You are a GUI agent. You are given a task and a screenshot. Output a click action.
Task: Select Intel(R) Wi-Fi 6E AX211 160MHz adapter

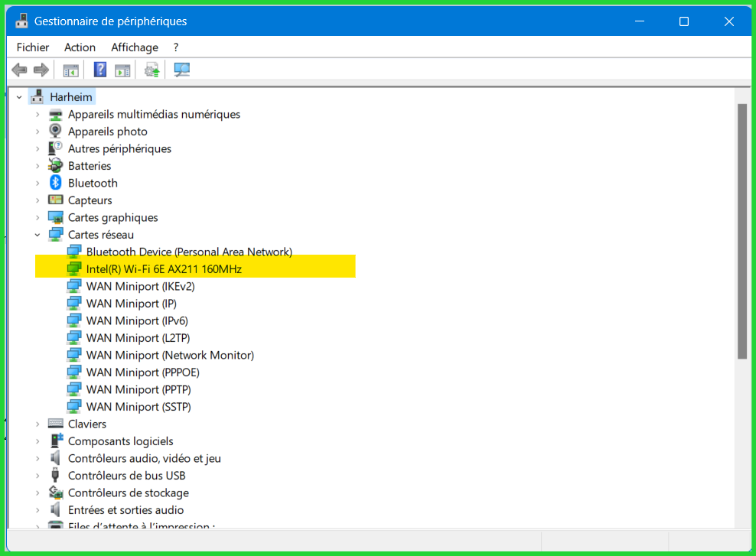click(164, 269)
